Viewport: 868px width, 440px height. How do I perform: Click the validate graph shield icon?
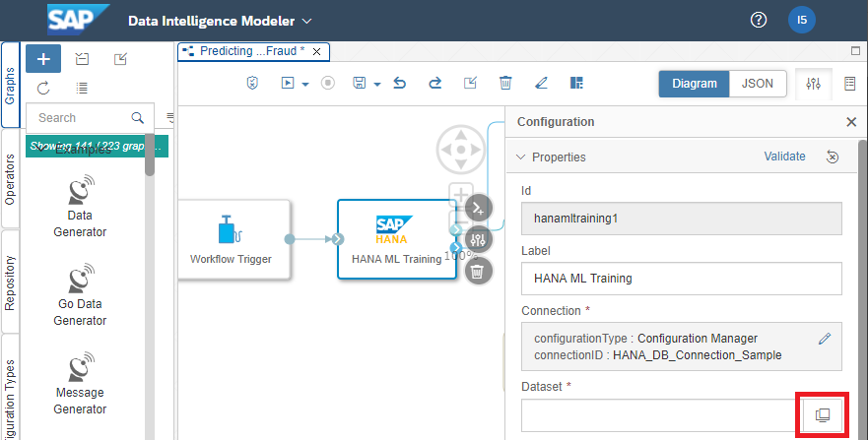click(x=252, y=84)
